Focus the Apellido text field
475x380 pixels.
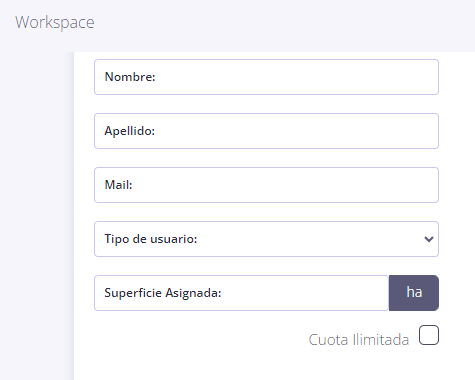[266, 131]
